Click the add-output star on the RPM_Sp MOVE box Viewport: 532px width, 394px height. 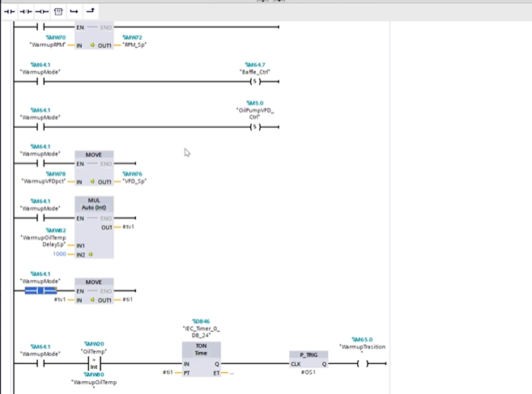[x=92, y=45]
